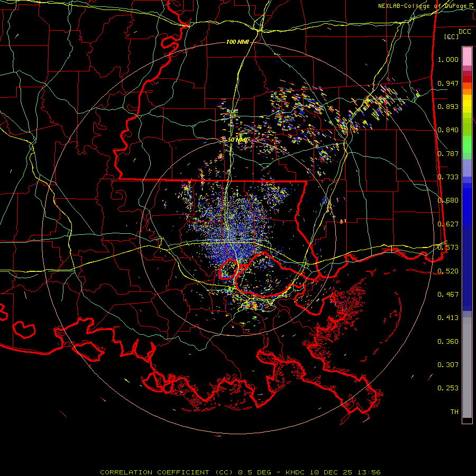Pick the pink segment of the color bar
The height and width of the screenshot is (476, 476).
coord(467,56)
